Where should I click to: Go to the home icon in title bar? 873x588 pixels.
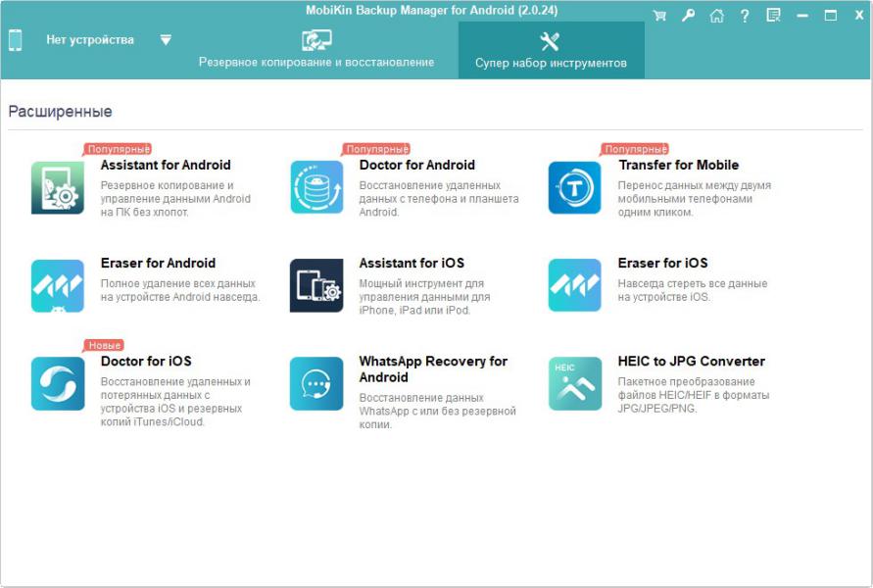point(716,16)
